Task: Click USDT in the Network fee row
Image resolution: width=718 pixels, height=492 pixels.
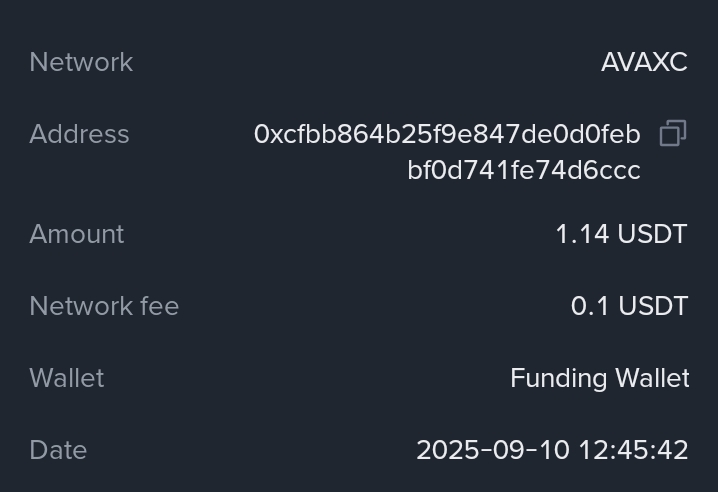Action: (653, 306)
